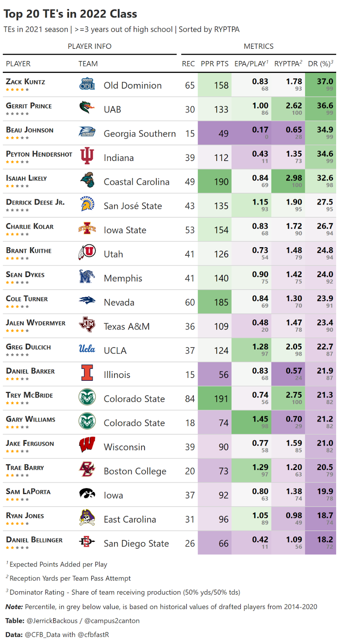339x644 pixels.
Task: Click the METRICS group heading
Action: 258,46
